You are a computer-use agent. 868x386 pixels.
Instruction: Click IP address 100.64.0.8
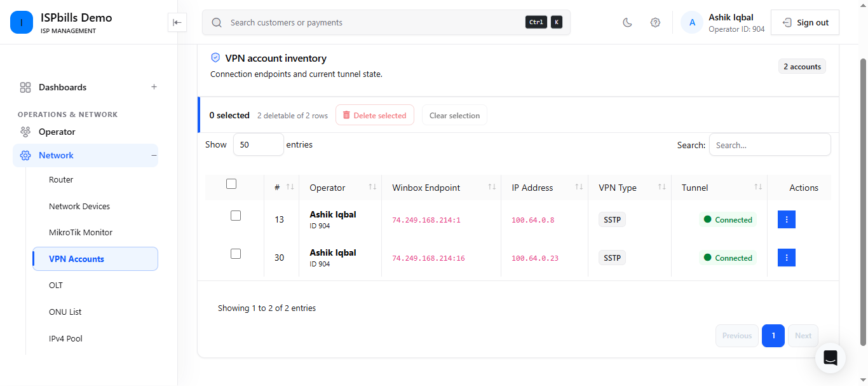click(533, 220)
